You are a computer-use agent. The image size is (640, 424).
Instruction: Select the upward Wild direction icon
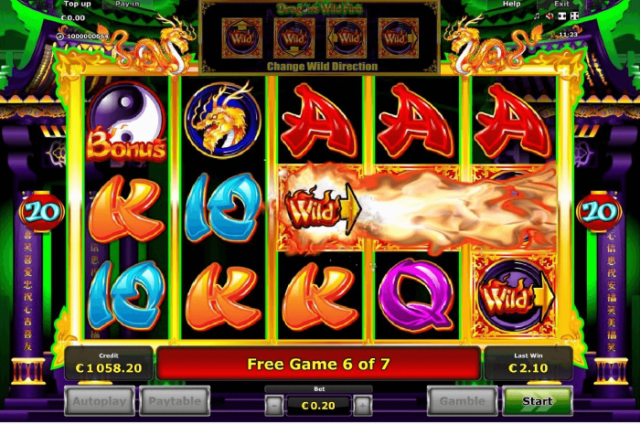(x=242, y=38)
